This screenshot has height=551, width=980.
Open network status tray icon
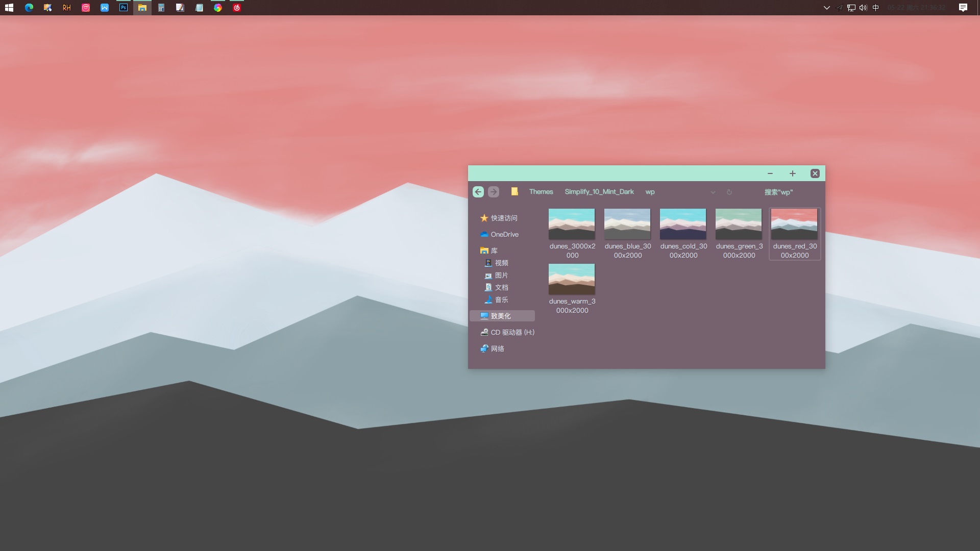(851, 8)
